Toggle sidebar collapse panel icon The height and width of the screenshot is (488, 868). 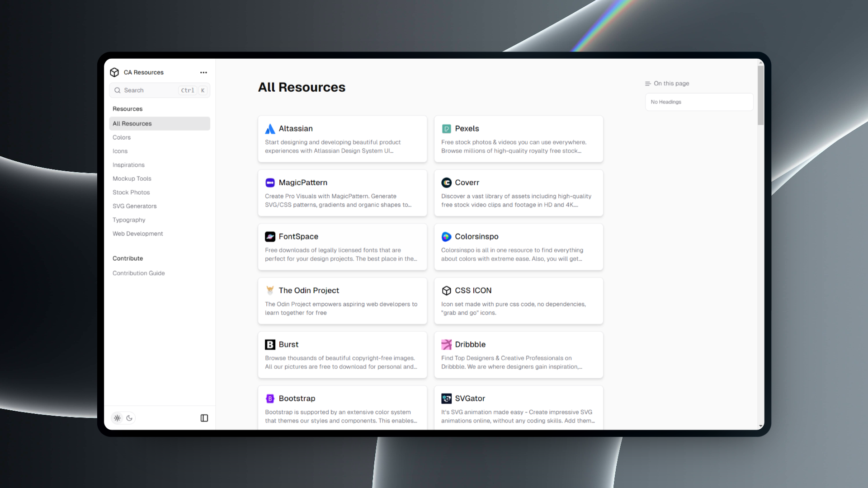coord(204,418)
